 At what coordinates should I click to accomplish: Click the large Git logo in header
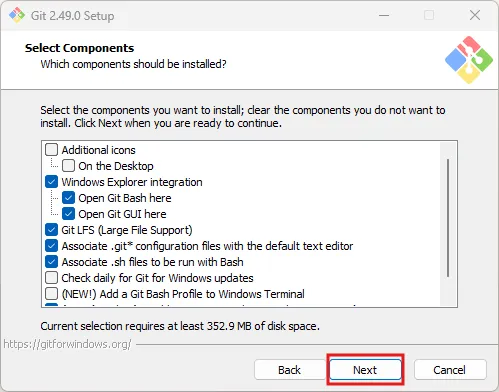click(x=469, y=60)
